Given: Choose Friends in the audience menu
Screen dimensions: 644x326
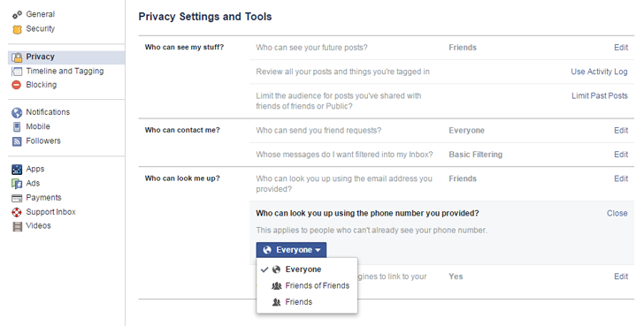Looking at the screenshot, I should tap(307, 302).
